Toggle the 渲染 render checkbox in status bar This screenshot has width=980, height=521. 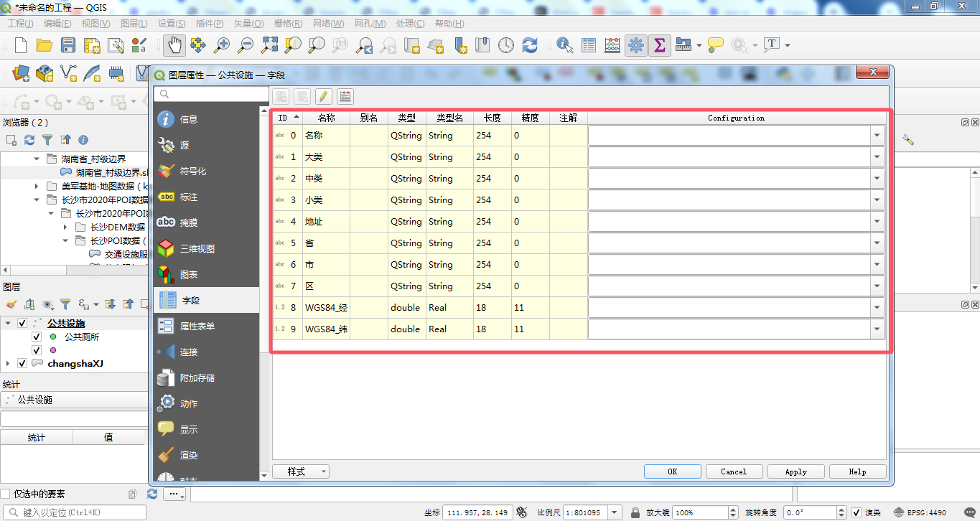pos(857,512)
